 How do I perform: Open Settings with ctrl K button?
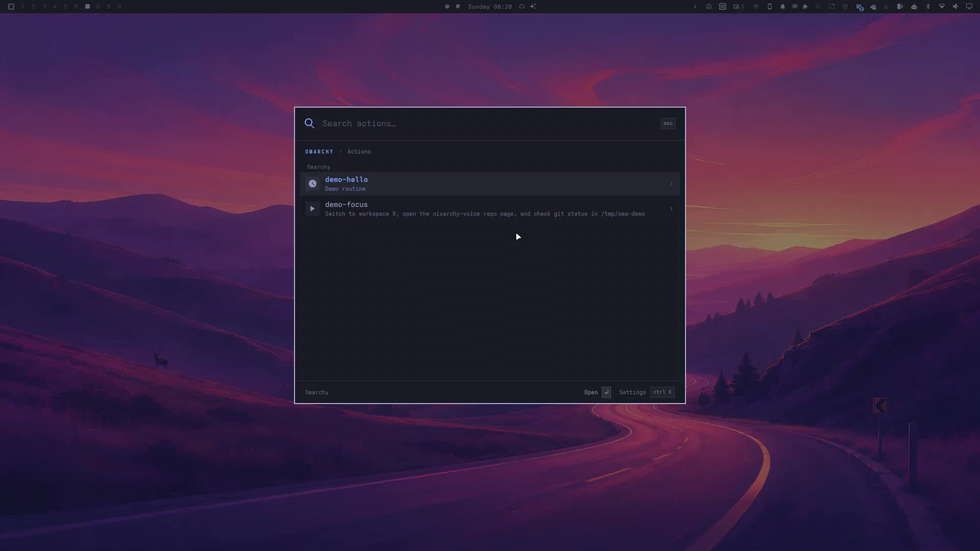[646, 392]
